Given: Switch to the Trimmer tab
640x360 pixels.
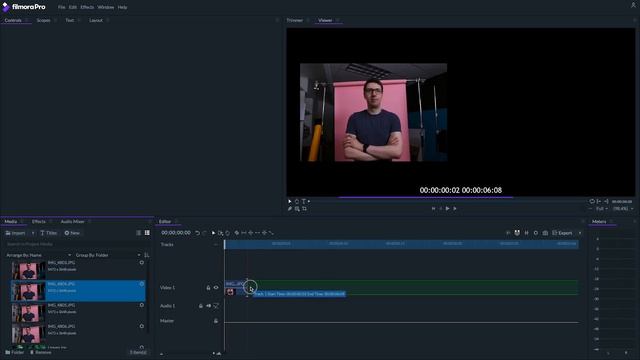Looking at the screenshot, I should [x=294, y=20].
